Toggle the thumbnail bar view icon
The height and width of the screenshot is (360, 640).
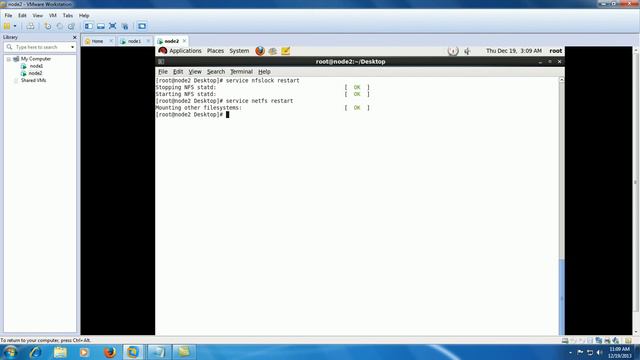coord(100,26)
